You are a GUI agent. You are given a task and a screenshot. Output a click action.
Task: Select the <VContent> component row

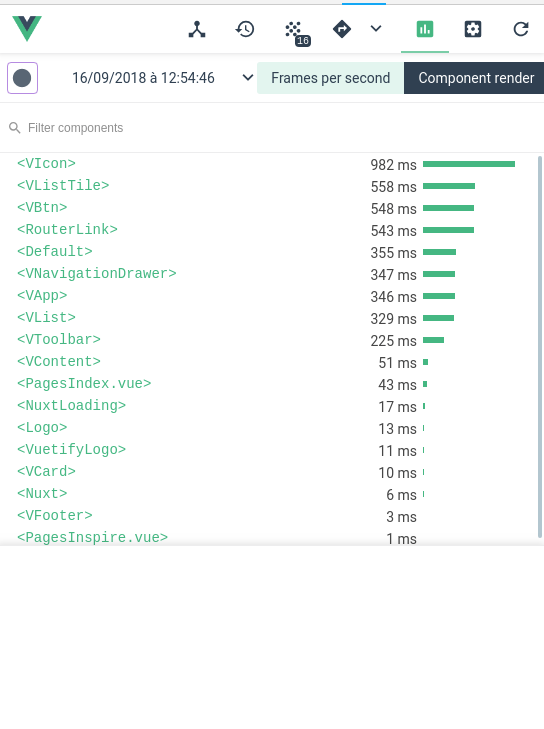pos(269,362)
